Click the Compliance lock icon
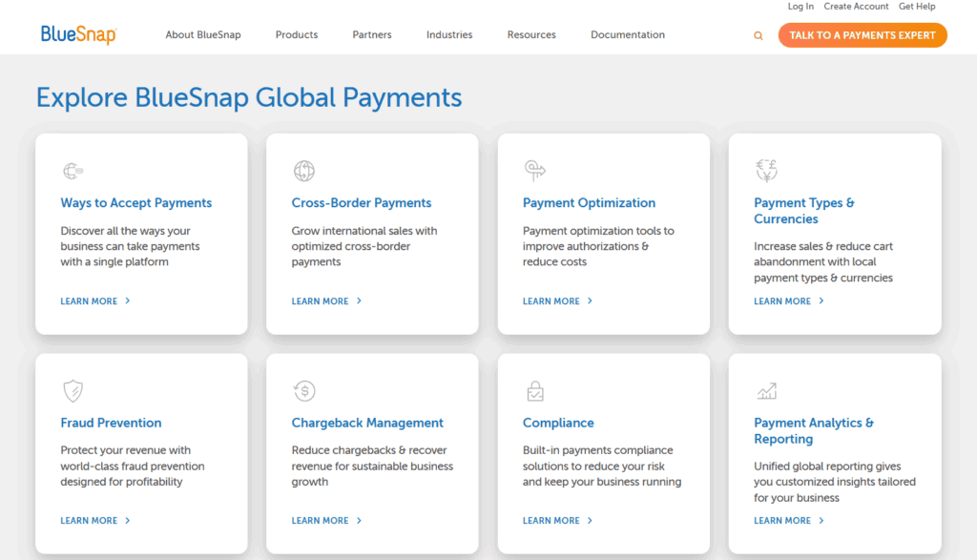Image resolution: width=977 pixels, height=560 pixels. [x=535, y=390]
